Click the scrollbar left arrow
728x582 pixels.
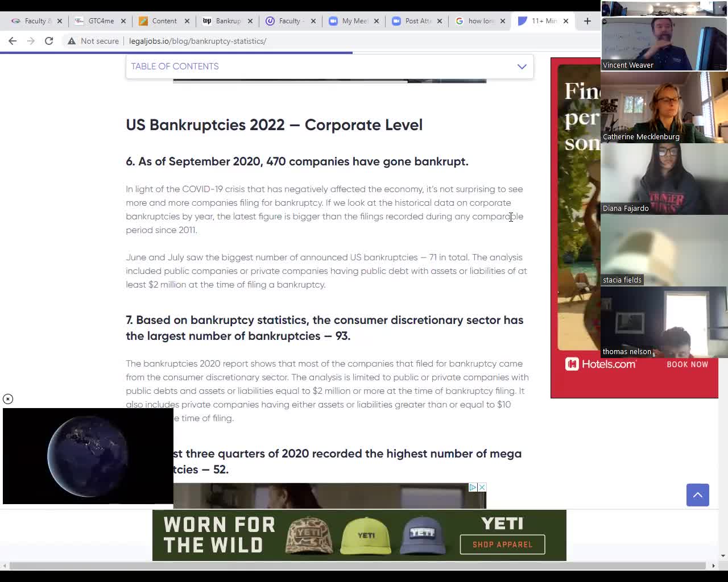[5, 566]
